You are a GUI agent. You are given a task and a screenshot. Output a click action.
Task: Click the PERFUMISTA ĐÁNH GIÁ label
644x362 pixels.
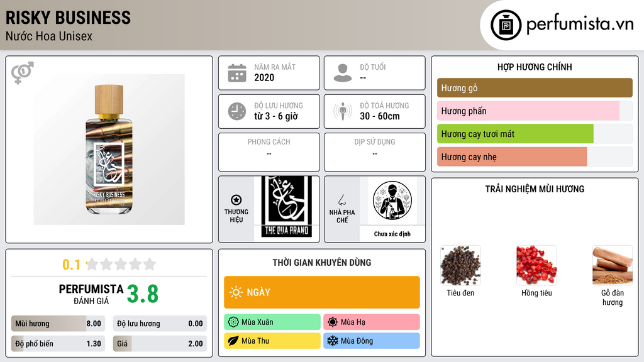[x=91, y=294]
